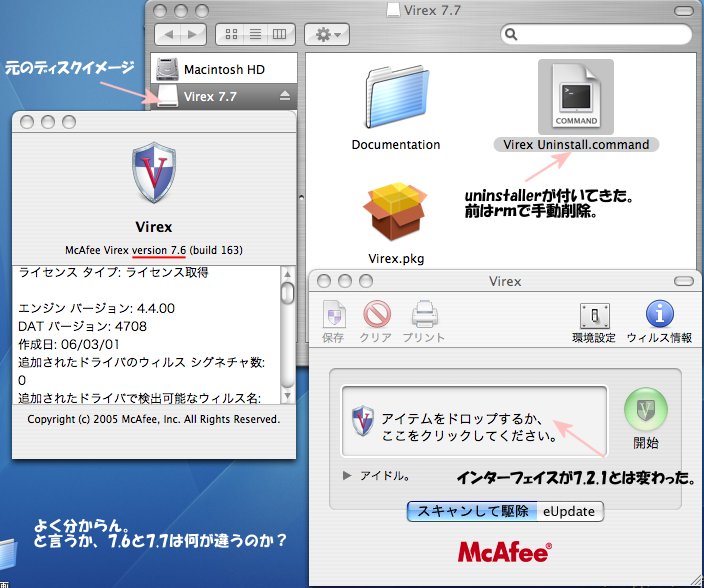Click About window scrollbar up arrow
Viewport: 704px width, 588px height.
click(287, 273)
